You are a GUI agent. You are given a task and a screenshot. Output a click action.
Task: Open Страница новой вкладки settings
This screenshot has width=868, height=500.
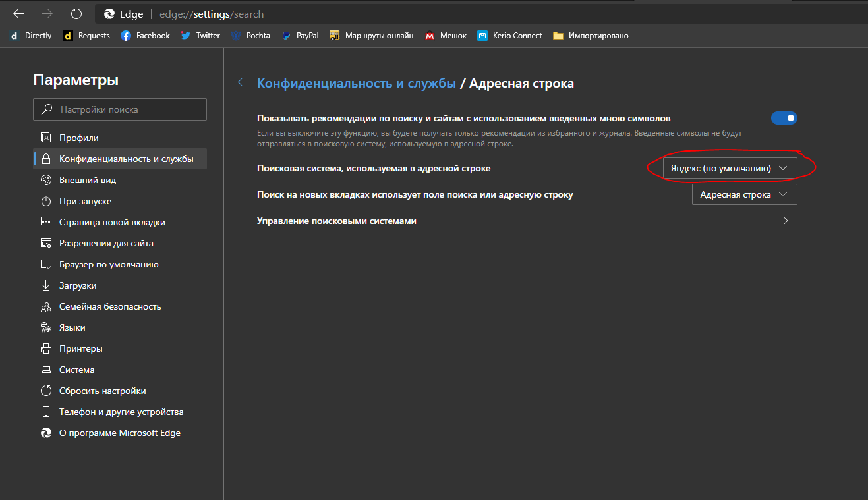(119, 222)
